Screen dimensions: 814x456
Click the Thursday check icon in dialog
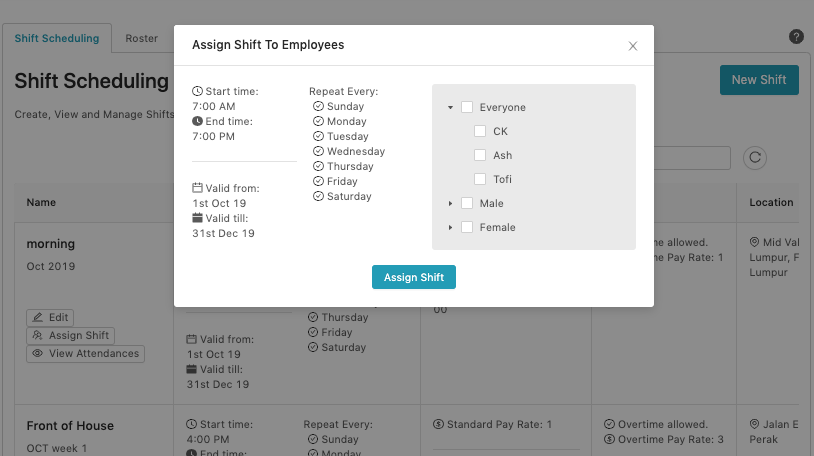[318, 167]
